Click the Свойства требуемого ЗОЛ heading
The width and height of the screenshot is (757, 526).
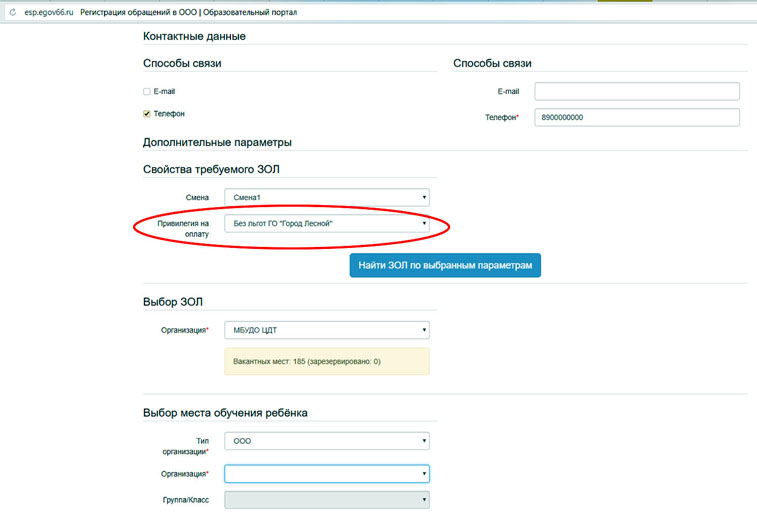click(x=211, y=169)
